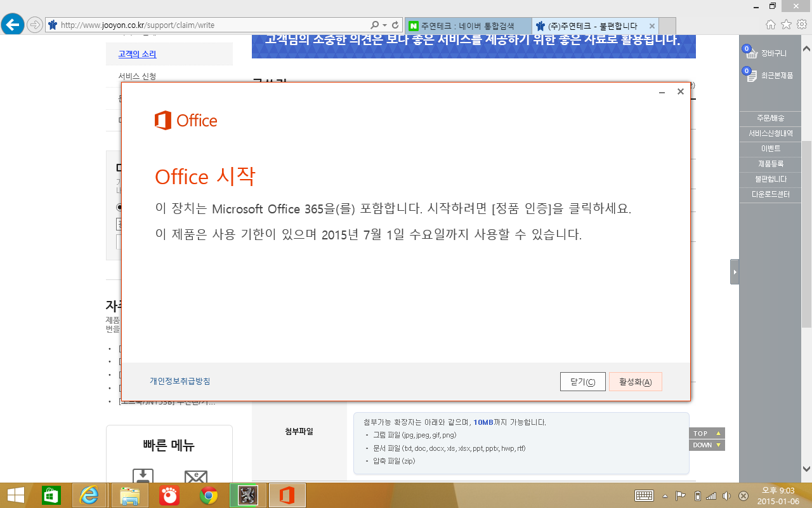Select 제품등록 in right menu
The image size is (812, 508).
pyautogui.click(x=771, y=164)
